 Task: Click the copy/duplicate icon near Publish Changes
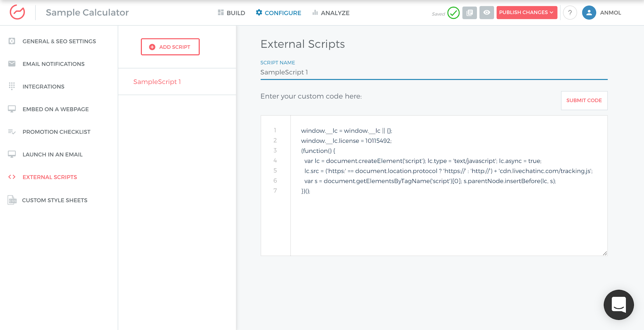[x=469, y=13]
